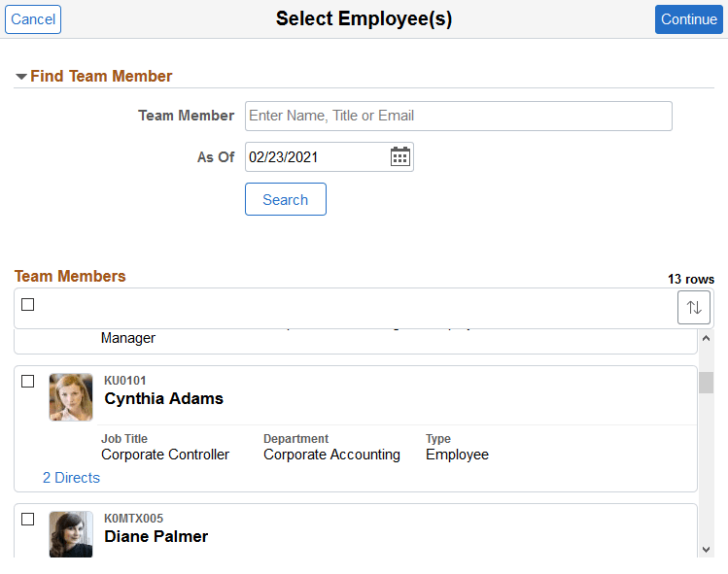
Task: Open the As Of calendar picker
Action: tap(400, 156)
